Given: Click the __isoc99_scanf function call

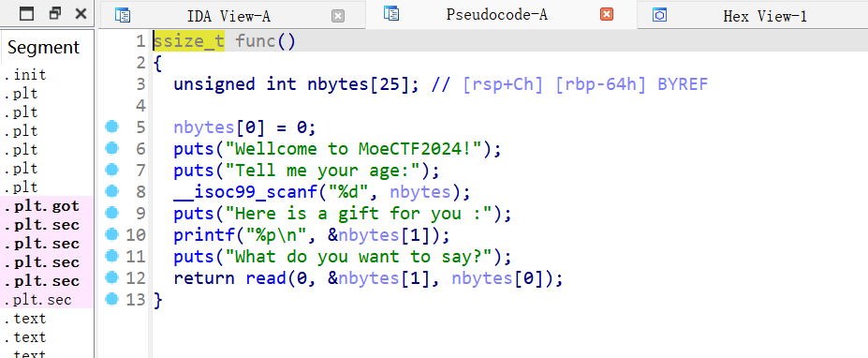Looking at the screenshot, I should tap(244, 192).
